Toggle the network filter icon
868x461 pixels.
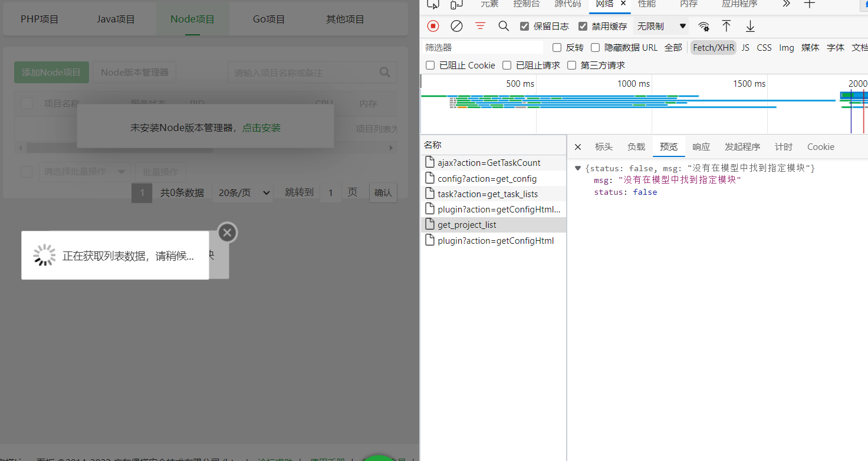(481, 26)
